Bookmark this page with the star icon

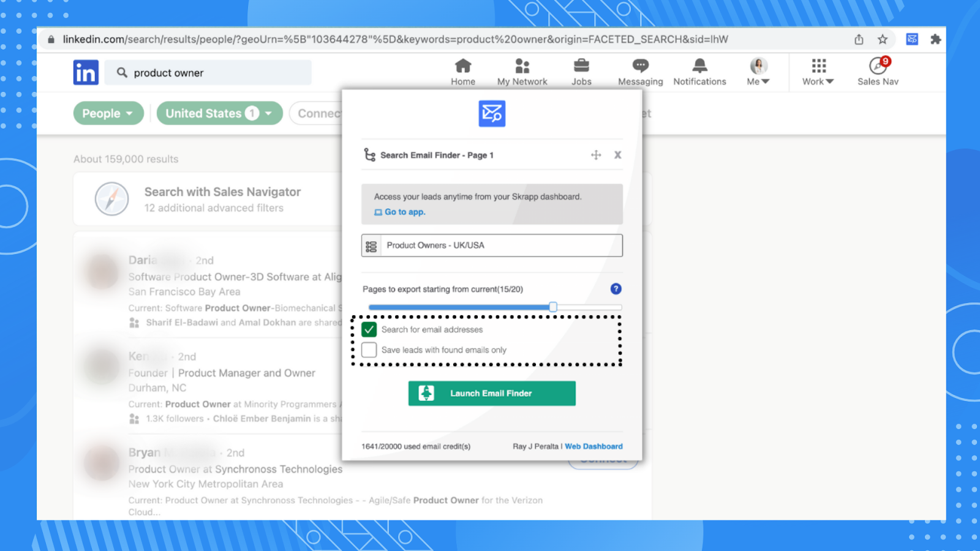(883, 39)
